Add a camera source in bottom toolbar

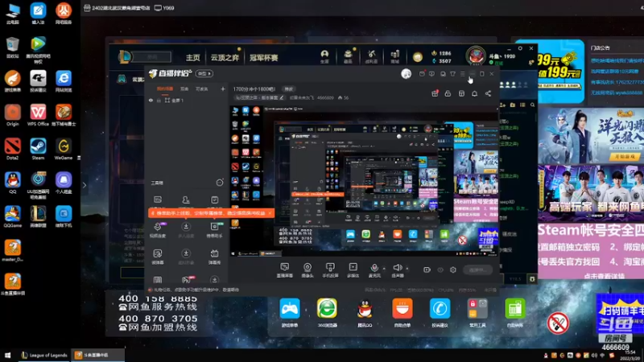click(308, 269)
